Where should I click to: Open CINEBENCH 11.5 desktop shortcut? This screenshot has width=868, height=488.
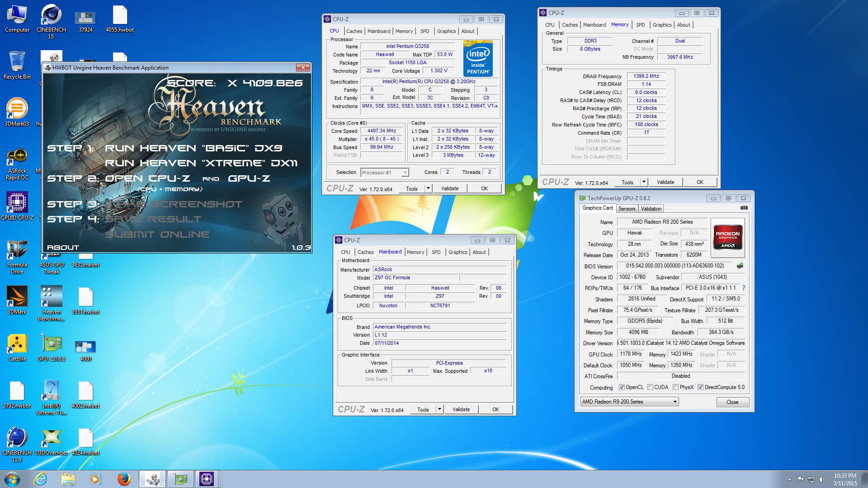pyautogui.click(x=17, y=444)
